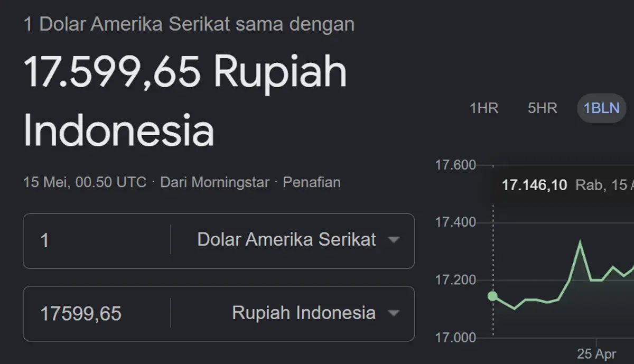Focus the dollar amount field showing 1
This screenshot has height=364, width=634.
point(97,241)
